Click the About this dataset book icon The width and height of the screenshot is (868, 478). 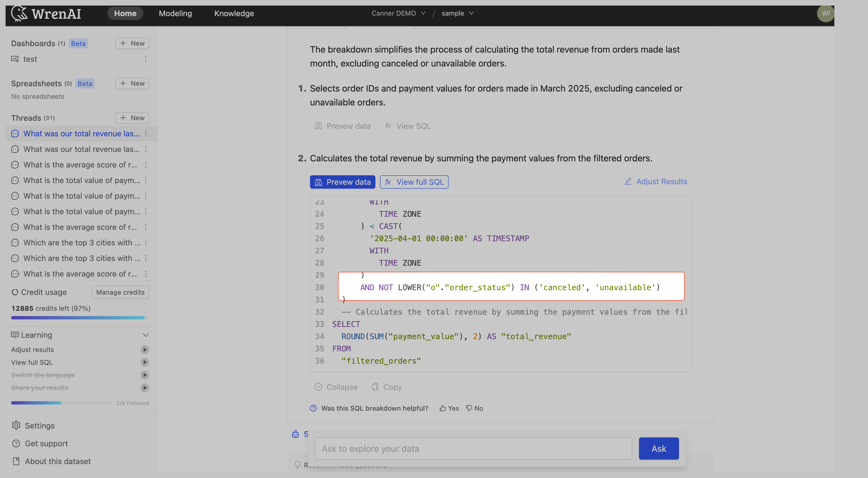[x=16, y=461]
